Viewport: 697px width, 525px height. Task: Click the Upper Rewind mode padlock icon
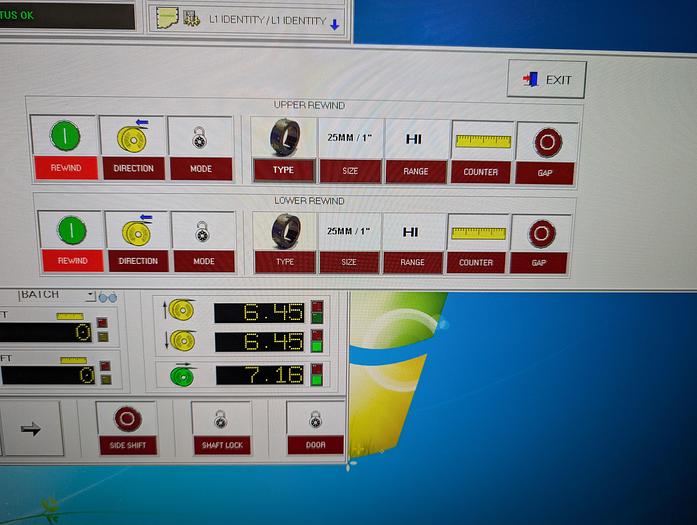(x=200, y=136)
